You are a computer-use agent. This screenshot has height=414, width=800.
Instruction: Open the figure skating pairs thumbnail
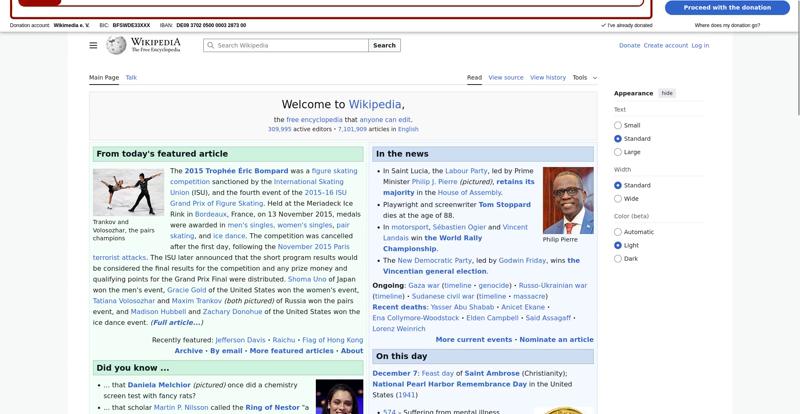pyautogui.click(x=128, y=192)
